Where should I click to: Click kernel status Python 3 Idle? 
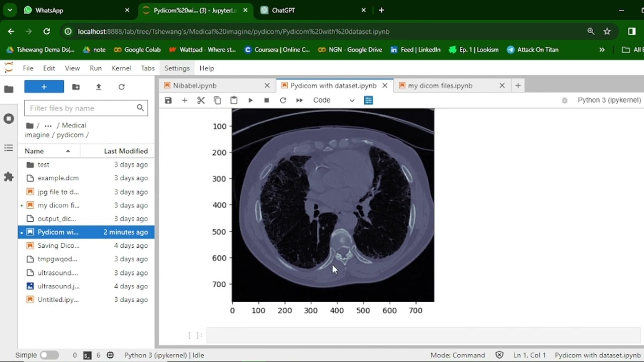(164, 355)
